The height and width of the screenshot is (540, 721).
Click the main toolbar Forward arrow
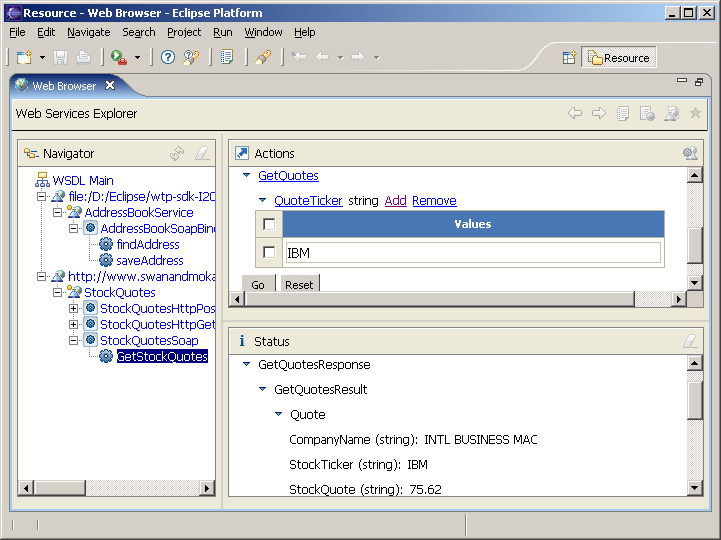(x=358, y=57)
